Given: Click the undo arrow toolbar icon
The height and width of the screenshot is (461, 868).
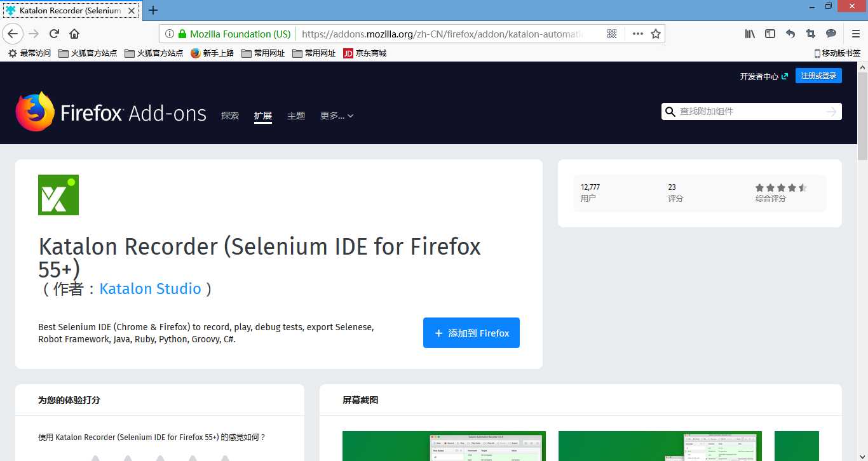Looking at the screenshot, I should 790,34.
